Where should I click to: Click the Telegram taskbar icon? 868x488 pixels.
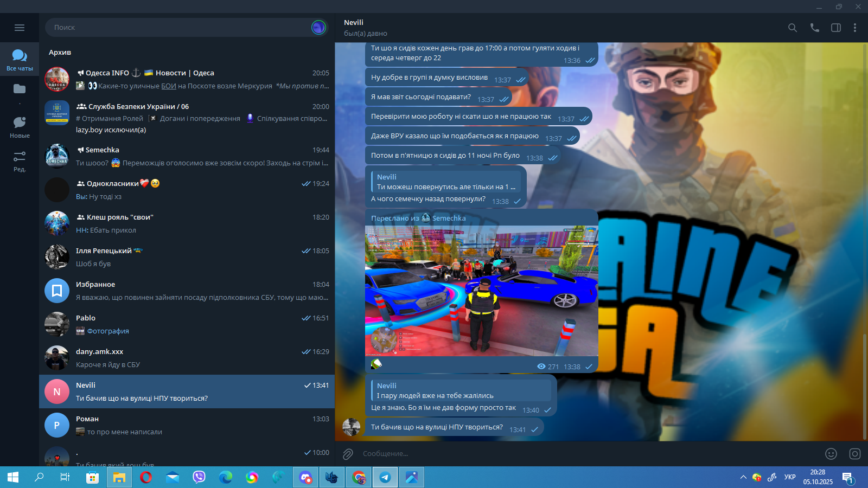click(x=385, y=477)
